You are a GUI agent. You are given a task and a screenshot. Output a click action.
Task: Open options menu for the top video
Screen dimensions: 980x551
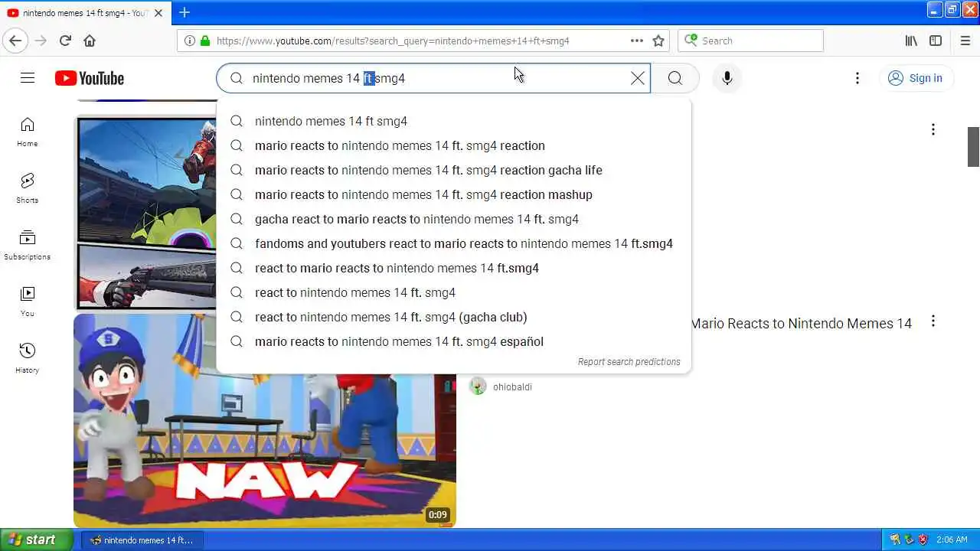coord(933,129)
